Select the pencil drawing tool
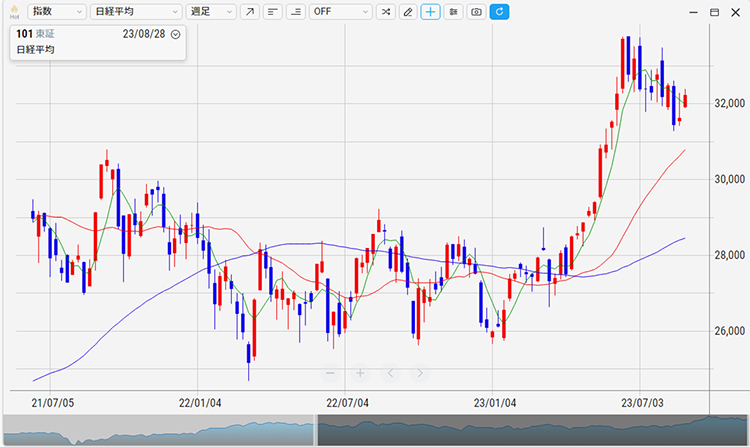The height and width of the screenshot is (447, 750). pos(407,12)
